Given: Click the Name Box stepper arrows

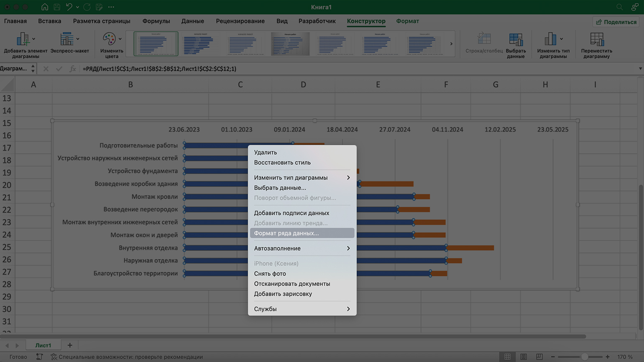Looking at the screenshot, I should [x=33, y=69].
